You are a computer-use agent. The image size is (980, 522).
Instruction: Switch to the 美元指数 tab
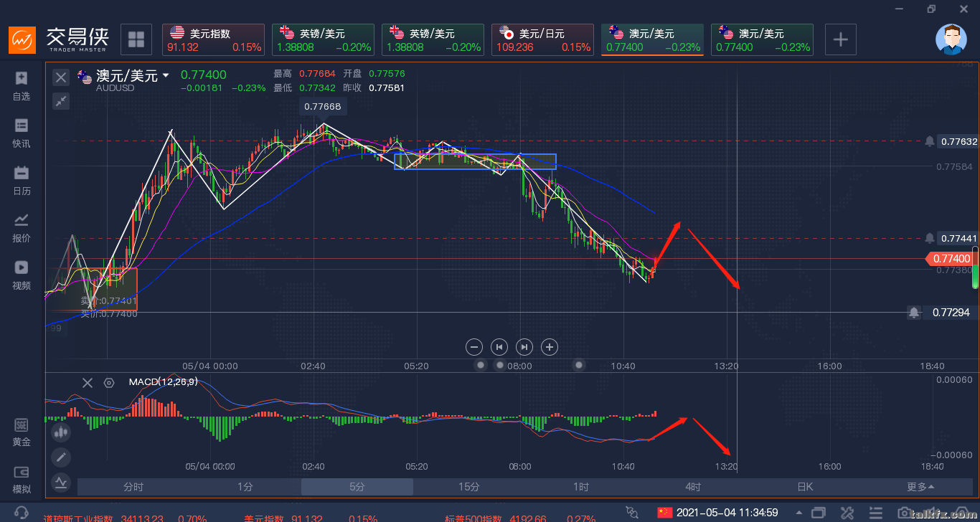point(213,39)
